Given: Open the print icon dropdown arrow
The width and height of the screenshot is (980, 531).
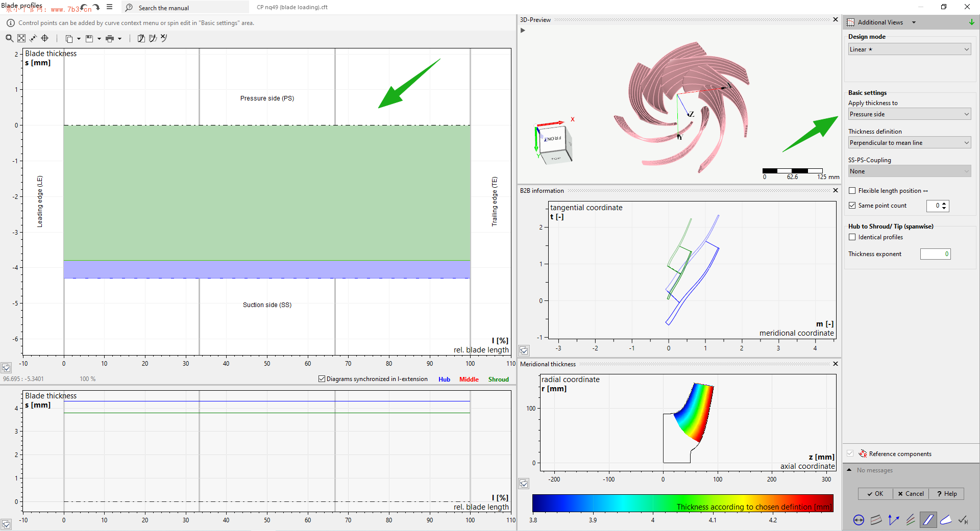Looking at the screenshot, I should [119, 39].
